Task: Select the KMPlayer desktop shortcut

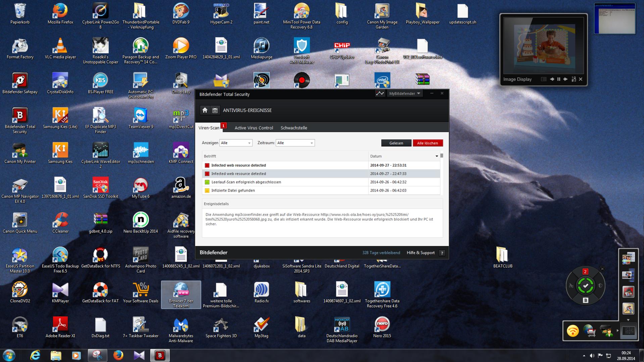Action: tap(60, 292)
